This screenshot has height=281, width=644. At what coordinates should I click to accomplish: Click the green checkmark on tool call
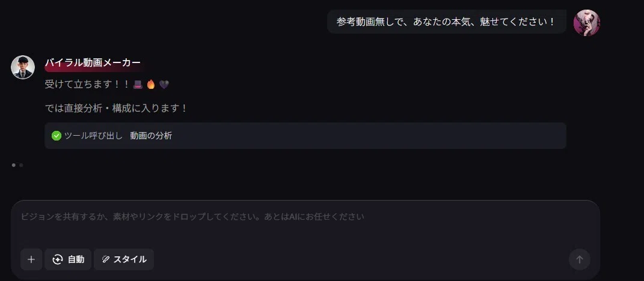[x=57, y=136]
